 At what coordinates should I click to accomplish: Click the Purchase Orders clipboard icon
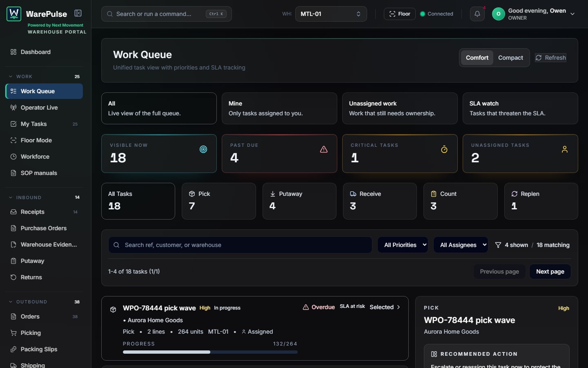(x=13, y=228)
